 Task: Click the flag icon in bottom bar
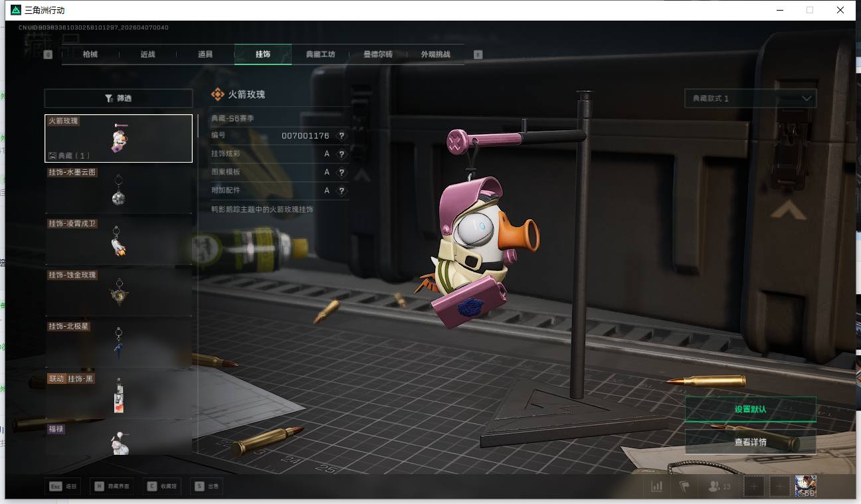pyautogui.click(x=684, y=487)
